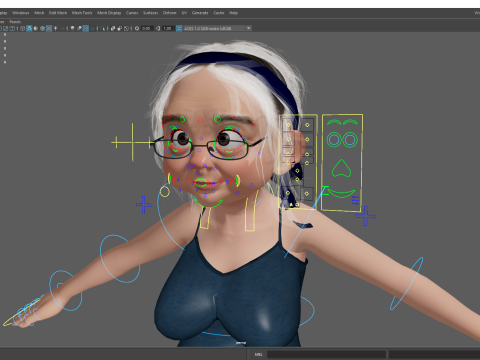480x360 pixels.
Task: Click the Isolate Select icon
Action: coord(102,28)
